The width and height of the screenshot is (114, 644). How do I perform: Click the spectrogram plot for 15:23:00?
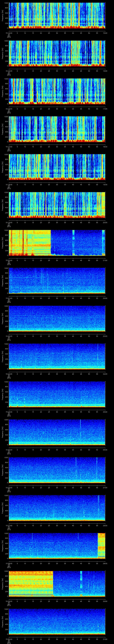tap(57, 357)
